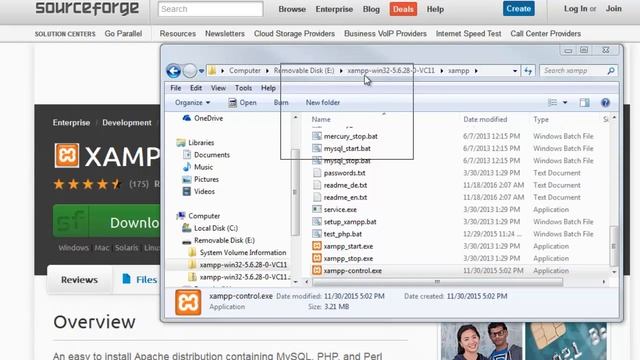The width and height of the screenshot is (640, 360).
Task: Click the SourceForge search input field
Action: 211,9
